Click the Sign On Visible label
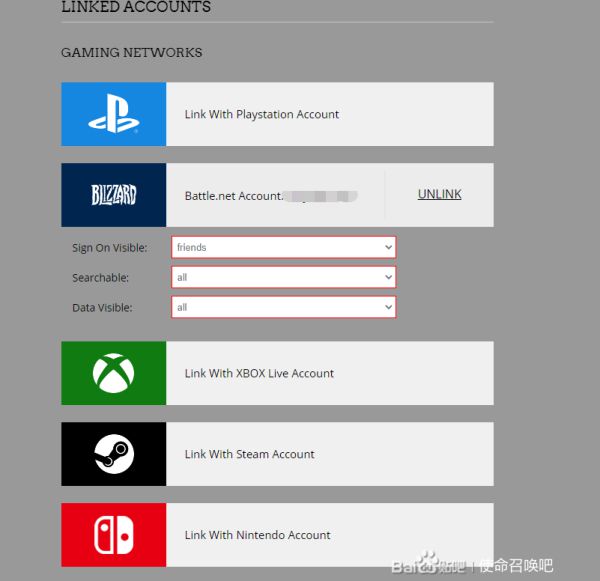600x581 pixels. pyautogui.click(x=109, y=248)
